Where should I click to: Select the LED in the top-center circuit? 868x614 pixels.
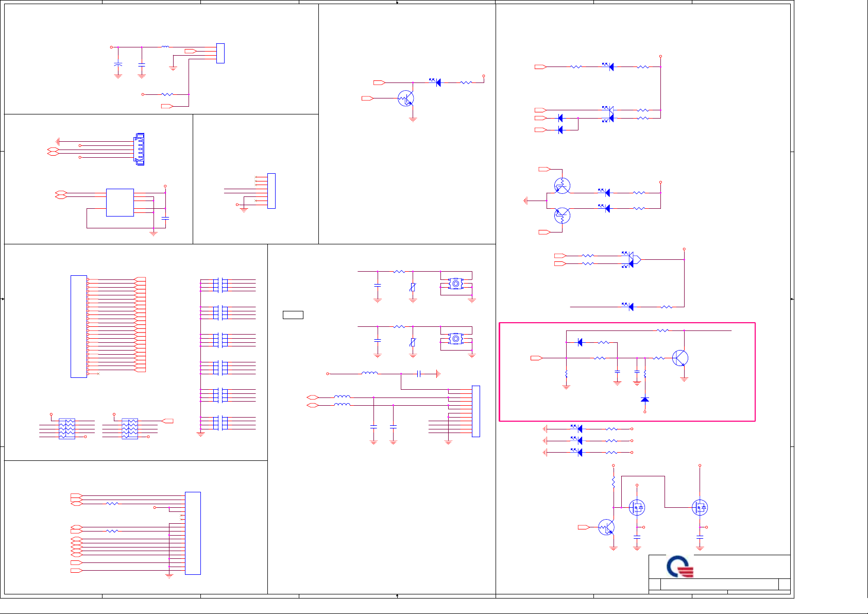pos(436,82)
